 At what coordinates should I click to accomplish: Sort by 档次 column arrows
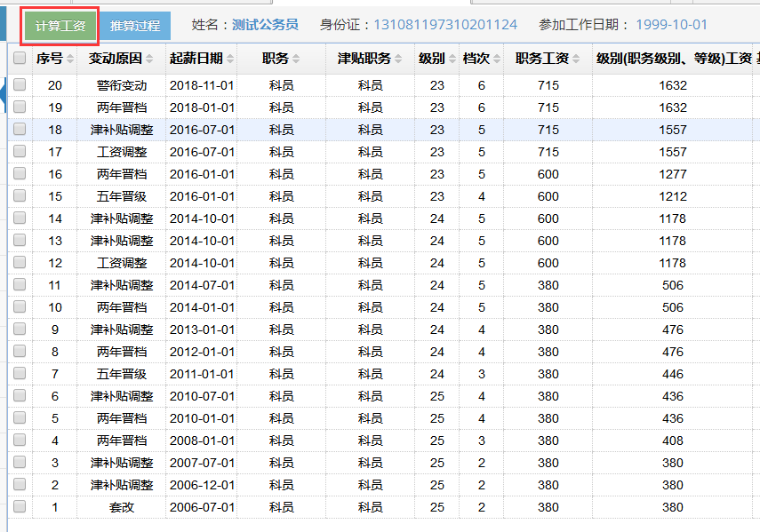pyautogui.click(x=497, y=59)
